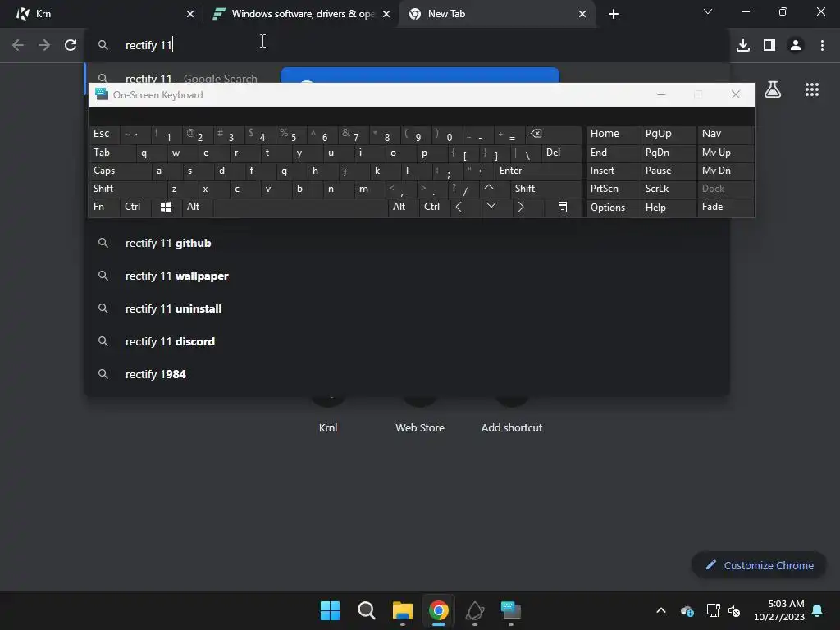Close the Windows software tab
The width and height of the screenshot is (840, 630).
click(386, 14)
